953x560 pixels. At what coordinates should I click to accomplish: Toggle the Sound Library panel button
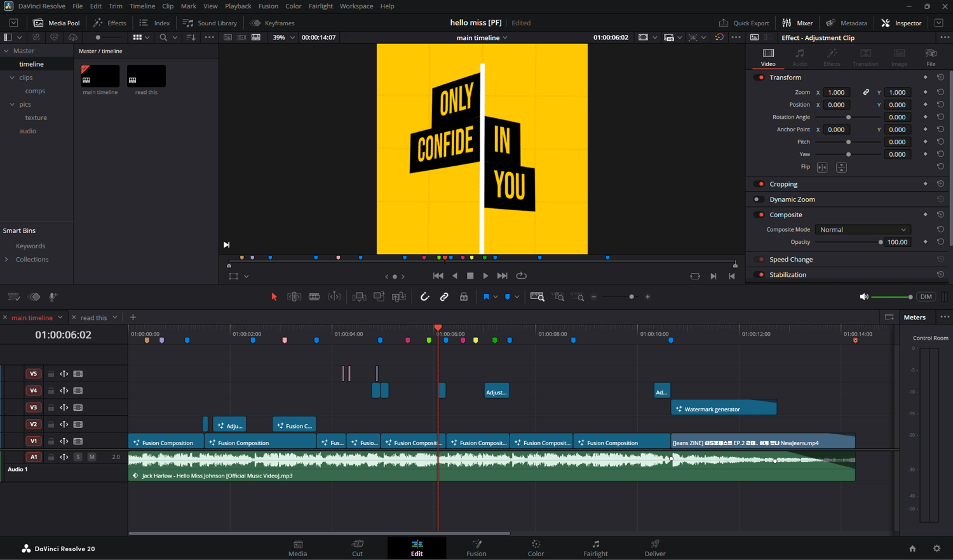coord(210,23)
